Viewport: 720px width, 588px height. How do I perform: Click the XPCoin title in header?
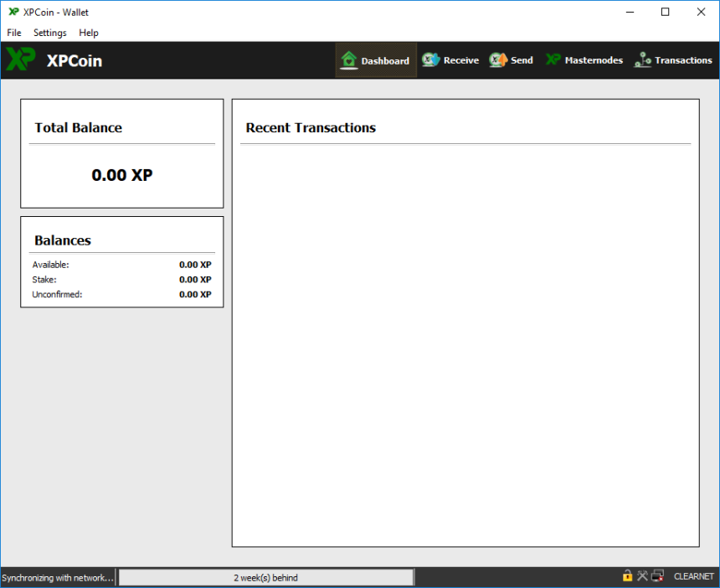tap(75, 60)
